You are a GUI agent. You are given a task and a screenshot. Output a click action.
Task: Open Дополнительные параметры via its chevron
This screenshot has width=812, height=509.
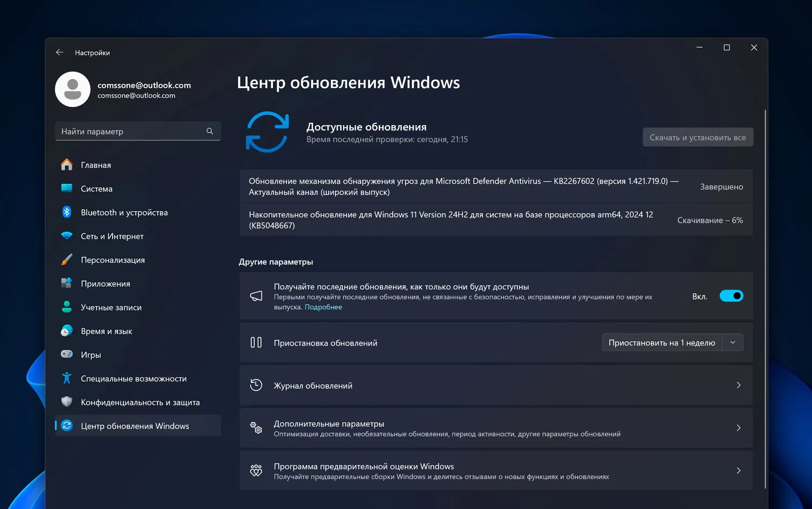point(738,428)
